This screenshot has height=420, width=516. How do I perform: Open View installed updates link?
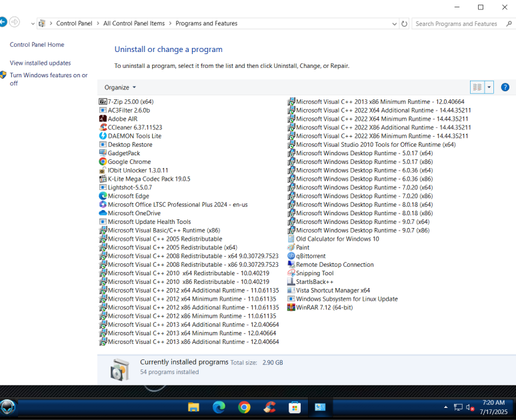40,63
